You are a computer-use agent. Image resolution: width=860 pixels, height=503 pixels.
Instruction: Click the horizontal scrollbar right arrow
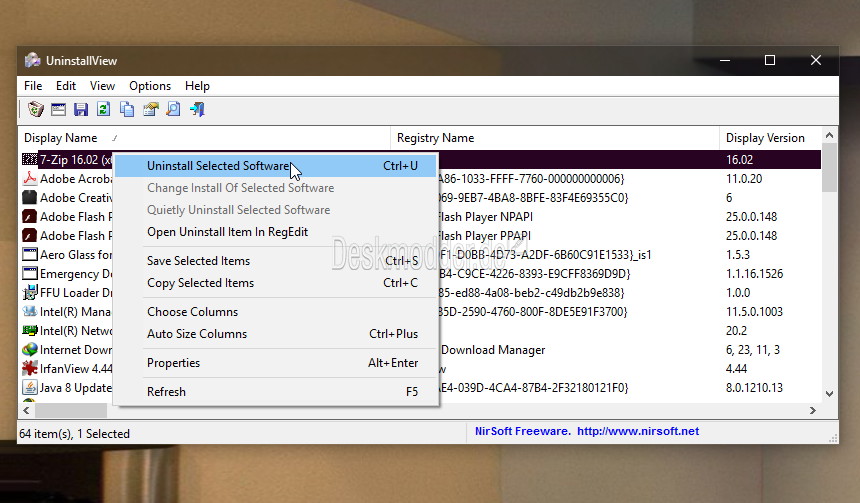point(813,410)
